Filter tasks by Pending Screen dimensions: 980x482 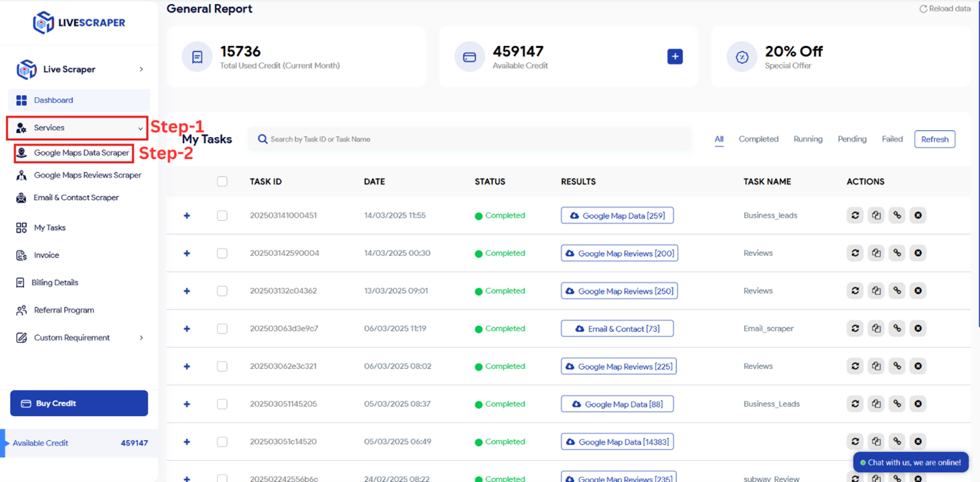pos(852,139)
